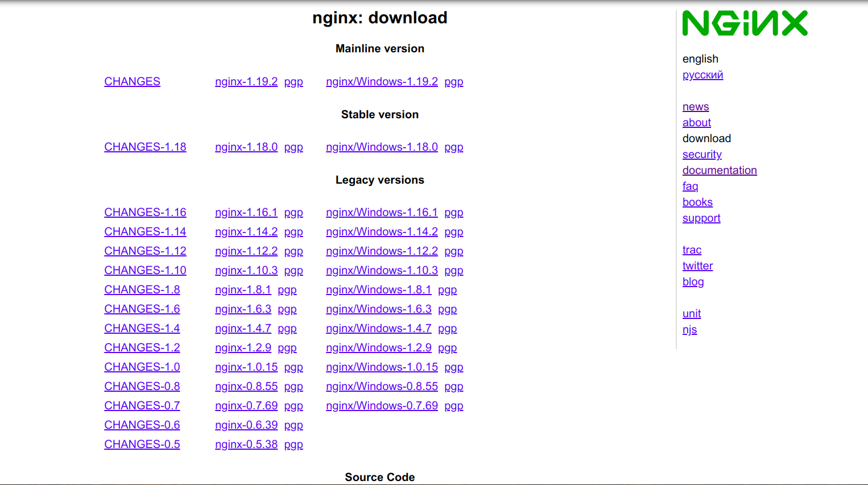The image size is (868, 485).
Task: Download nginx/Windows-1.12.2
Action: (x=382, y=251)
